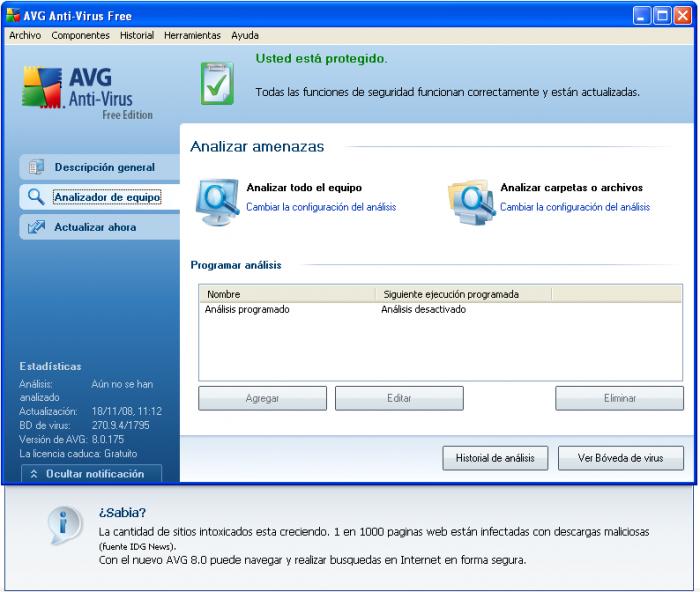Open Ver Bóveda de virus
Screen dimensions: 700x592
621,458
